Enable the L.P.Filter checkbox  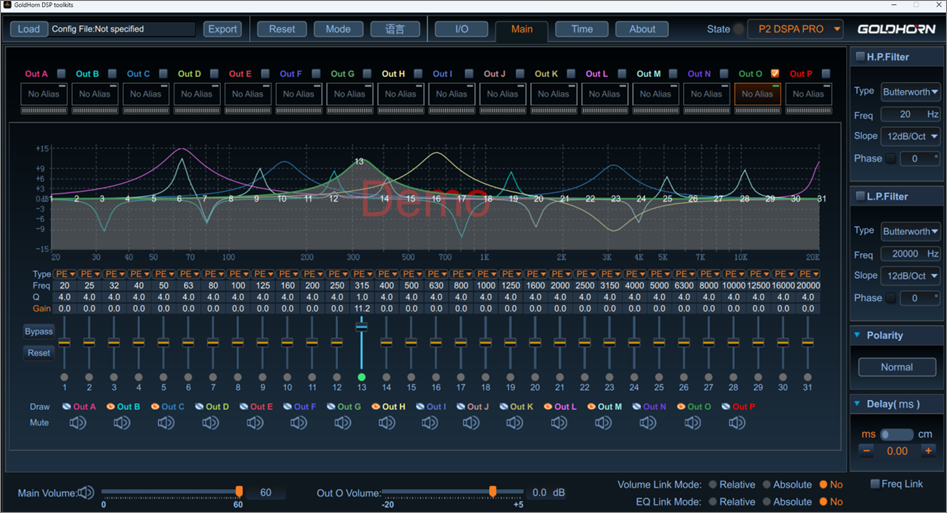861,196
